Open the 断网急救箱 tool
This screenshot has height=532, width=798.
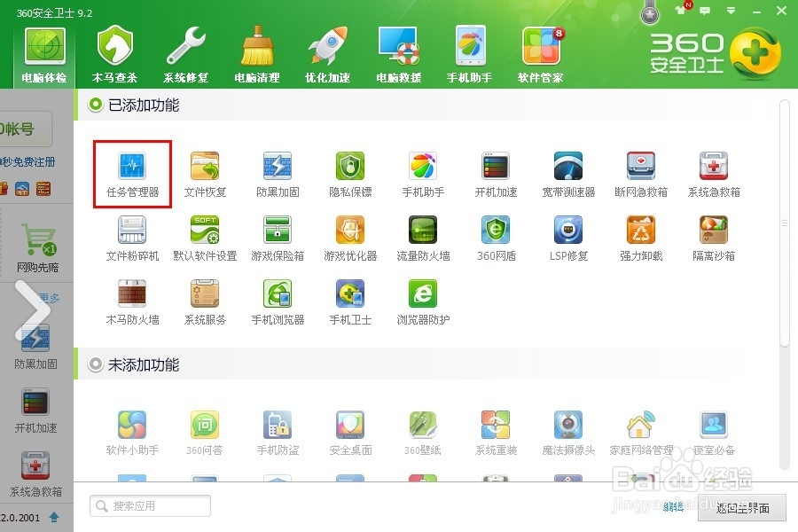tap(641, 175)
